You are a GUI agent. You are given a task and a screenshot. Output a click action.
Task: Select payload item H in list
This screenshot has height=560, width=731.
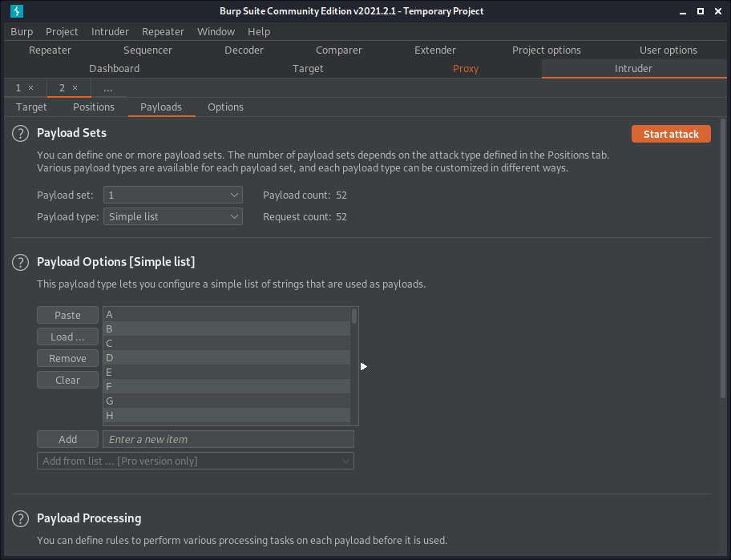pos(227,416)
